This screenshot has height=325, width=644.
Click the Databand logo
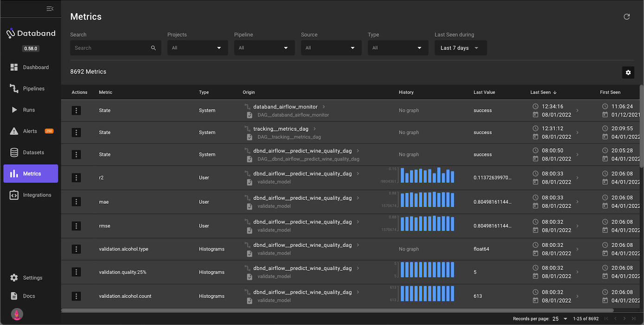pyautogui.click(x=31, y=33)
